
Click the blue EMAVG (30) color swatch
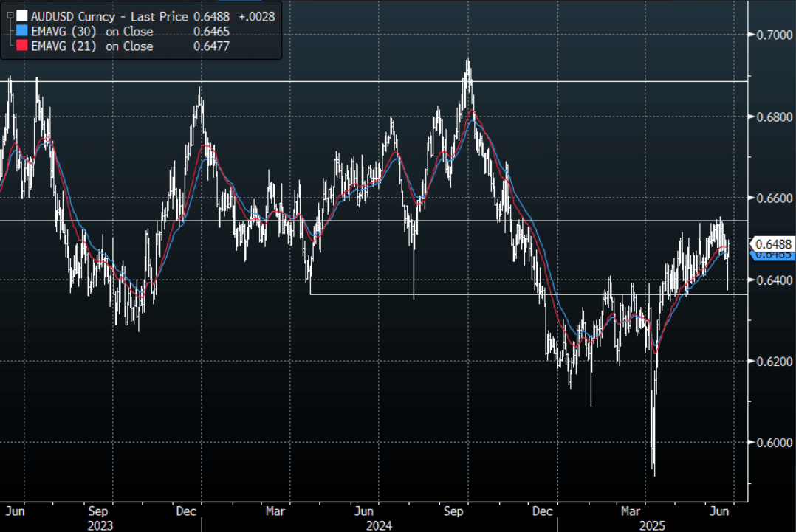point(23,31)
